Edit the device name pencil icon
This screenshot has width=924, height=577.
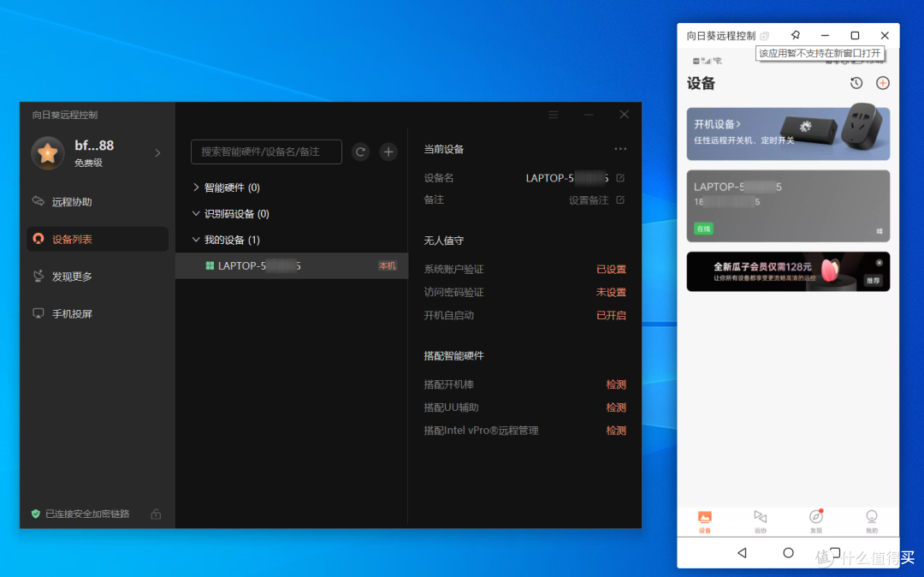tap(620, 177)
